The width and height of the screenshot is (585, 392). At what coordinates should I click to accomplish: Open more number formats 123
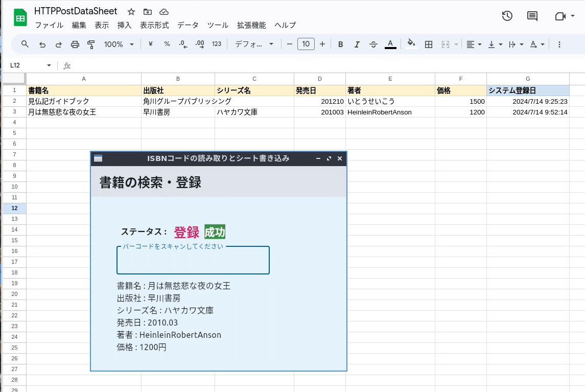coord(217,44)
